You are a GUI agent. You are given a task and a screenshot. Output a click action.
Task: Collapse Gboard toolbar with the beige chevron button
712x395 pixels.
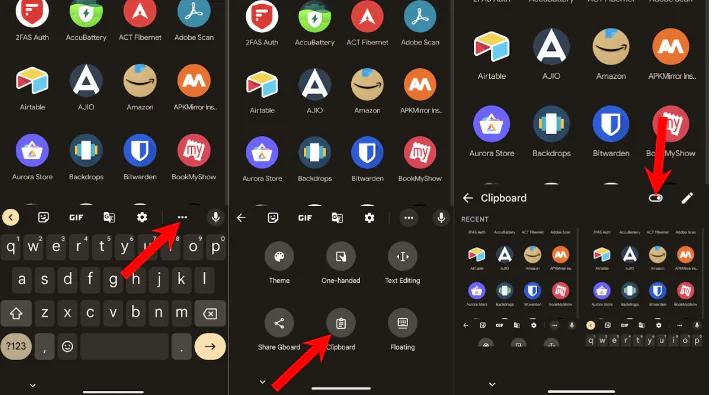pyautogui.click(x=11, y=217)
